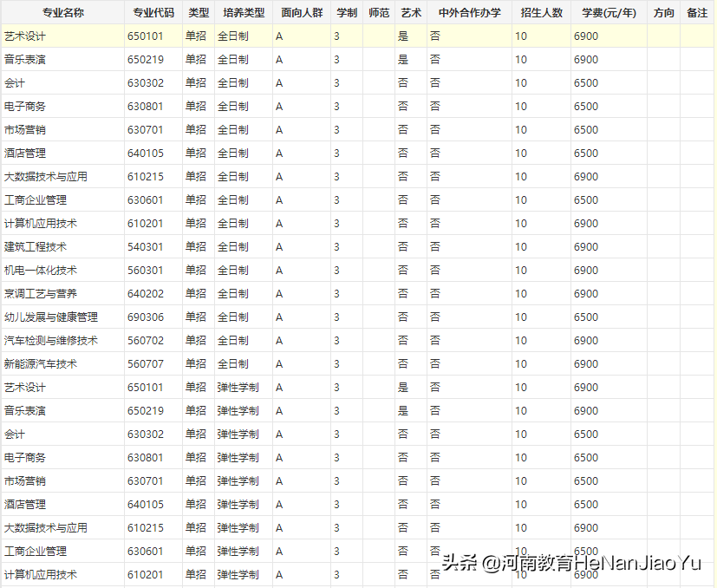The height and width of the screenshot is (588, 717).
Task: Click the 培养类型 column header
Action: pos(244,13)
